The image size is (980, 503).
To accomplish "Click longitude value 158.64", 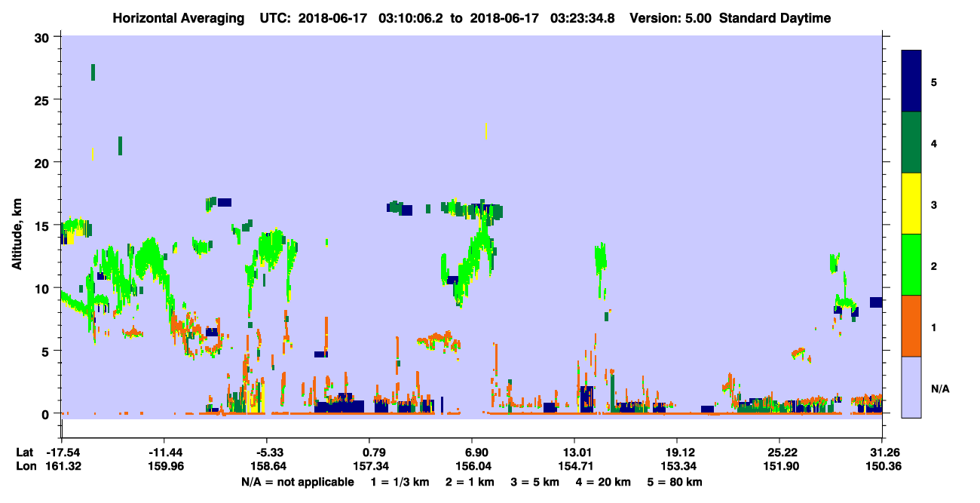I will coord(267,466).
